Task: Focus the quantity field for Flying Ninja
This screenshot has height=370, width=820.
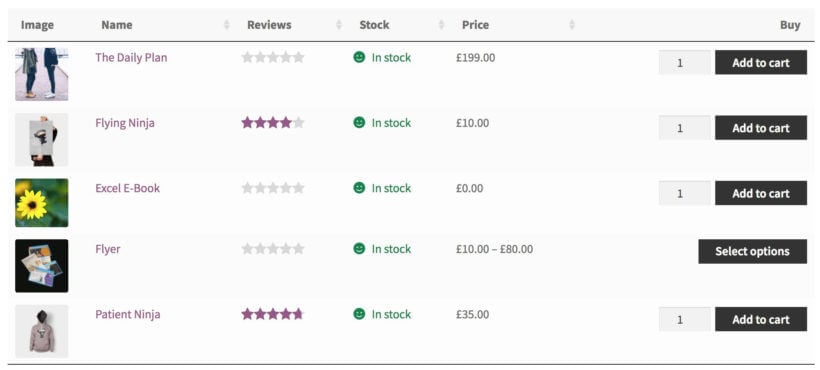Action: point(685,128)
